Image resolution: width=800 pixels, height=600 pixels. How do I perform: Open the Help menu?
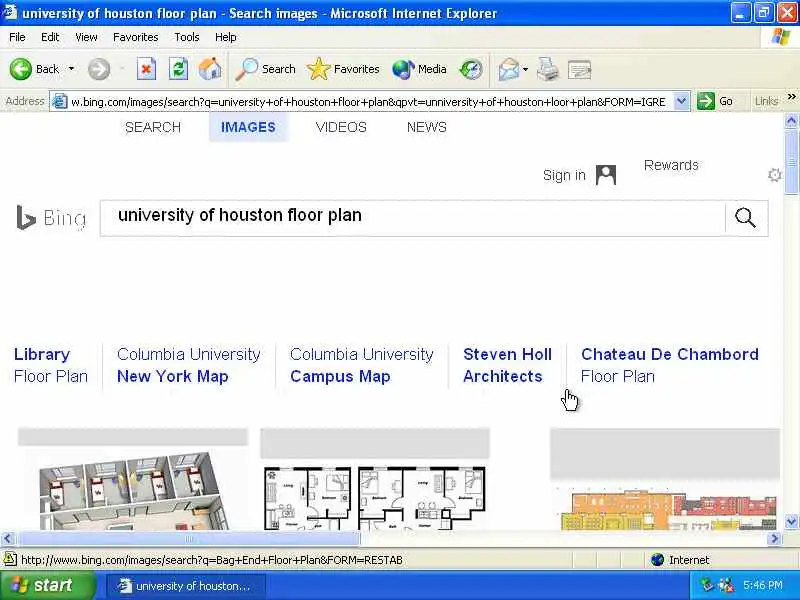point(225,37)
